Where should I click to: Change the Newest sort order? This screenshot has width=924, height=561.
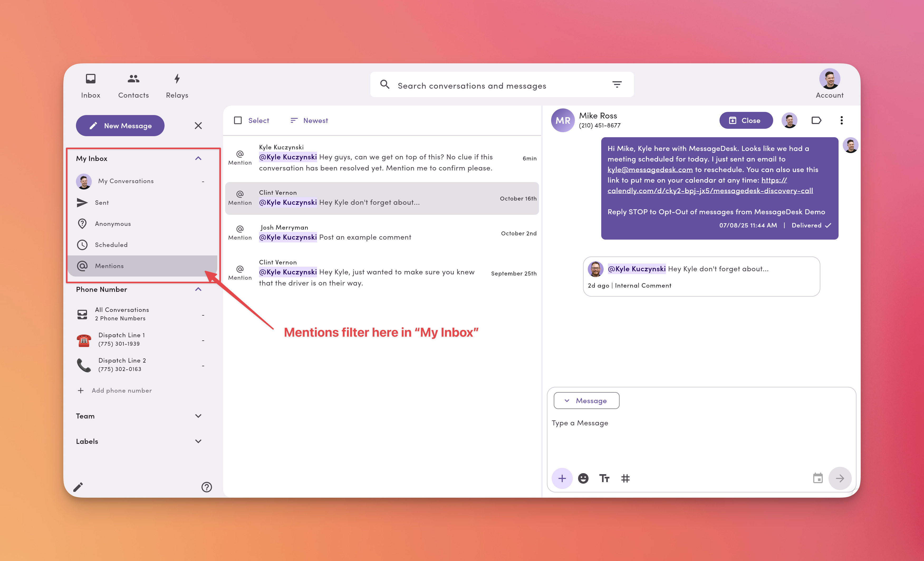pos(309,120)
